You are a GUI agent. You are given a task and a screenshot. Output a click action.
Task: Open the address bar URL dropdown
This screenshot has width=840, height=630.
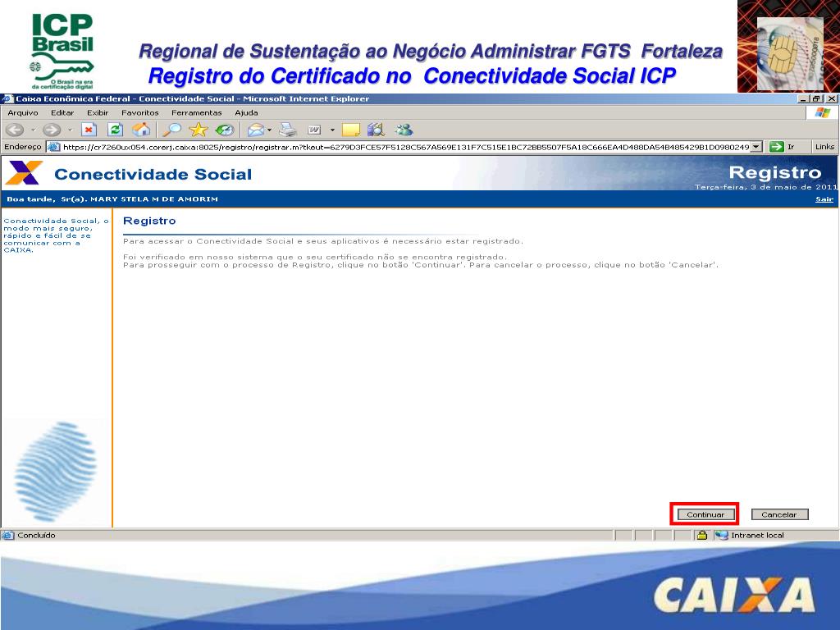756,147
